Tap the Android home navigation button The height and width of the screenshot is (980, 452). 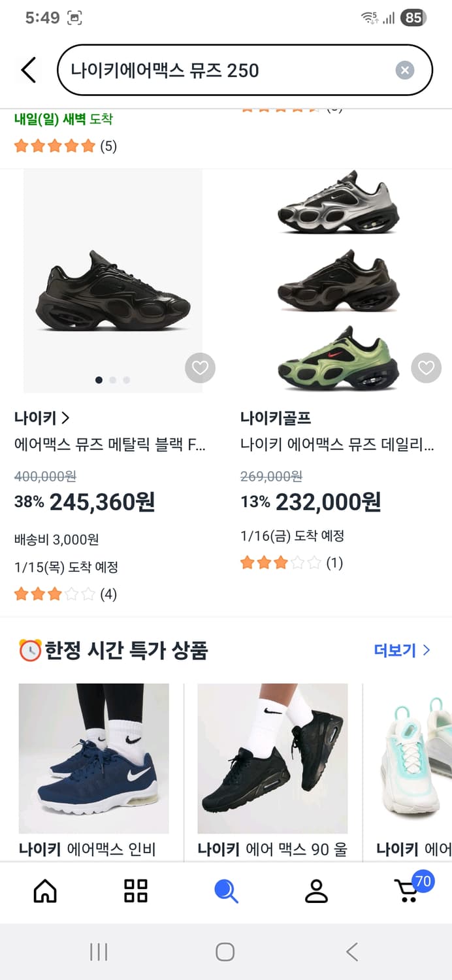click(225, 953)
